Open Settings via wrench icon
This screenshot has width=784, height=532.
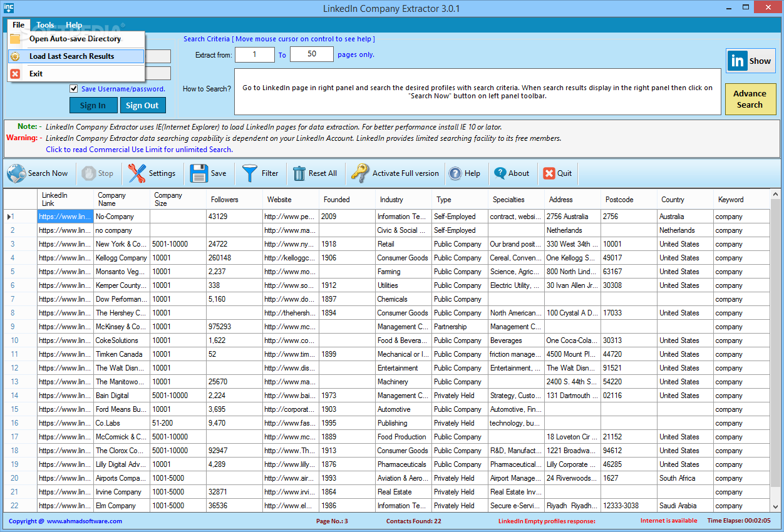coord(137,173)
